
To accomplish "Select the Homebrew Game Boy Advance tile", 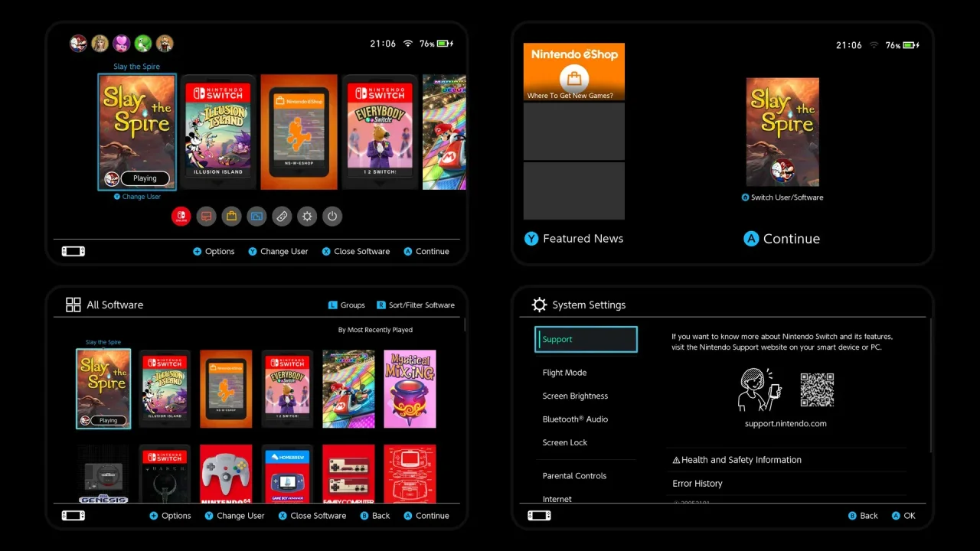I will tap(287, 474).
